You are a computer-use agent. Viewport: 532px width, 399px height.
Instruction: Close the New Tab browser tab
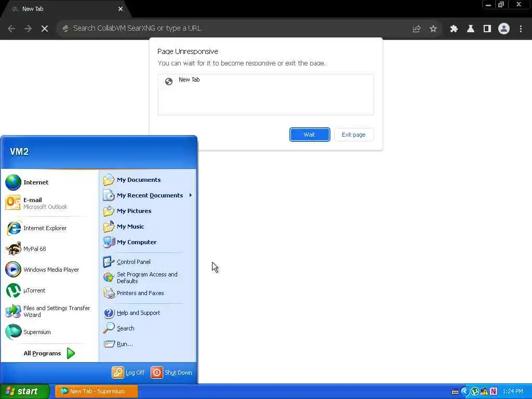[121, 9]
